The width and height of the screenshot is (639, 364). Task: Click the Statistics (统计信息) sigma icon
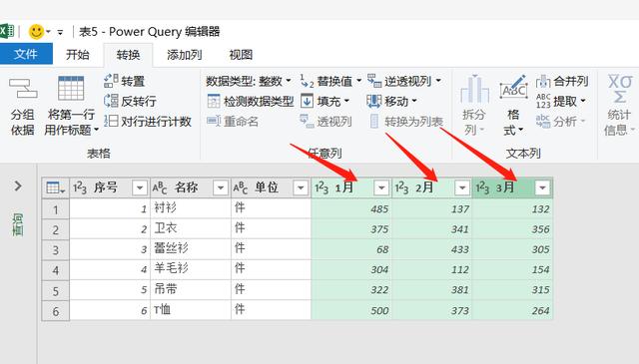[x=620, y=89]
